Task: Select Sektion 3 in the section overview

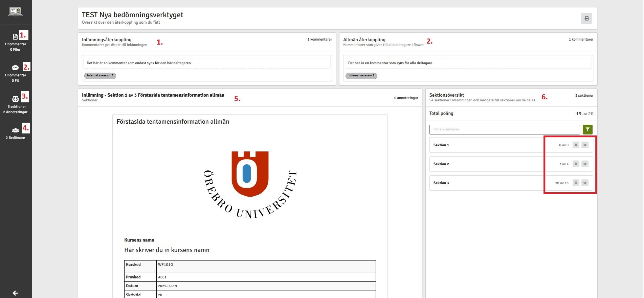Action: pyautogui.click(x=441, y=183)
